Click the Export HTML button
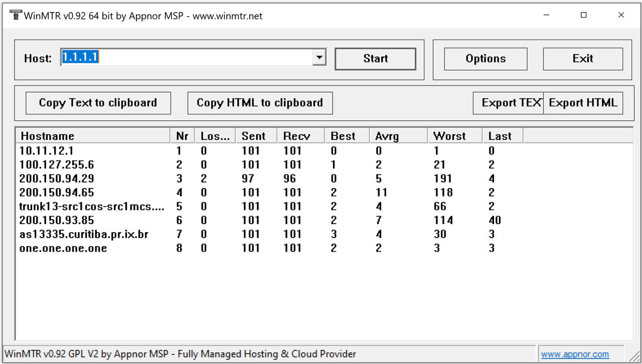The image size is (642, 364). [583, 103]
